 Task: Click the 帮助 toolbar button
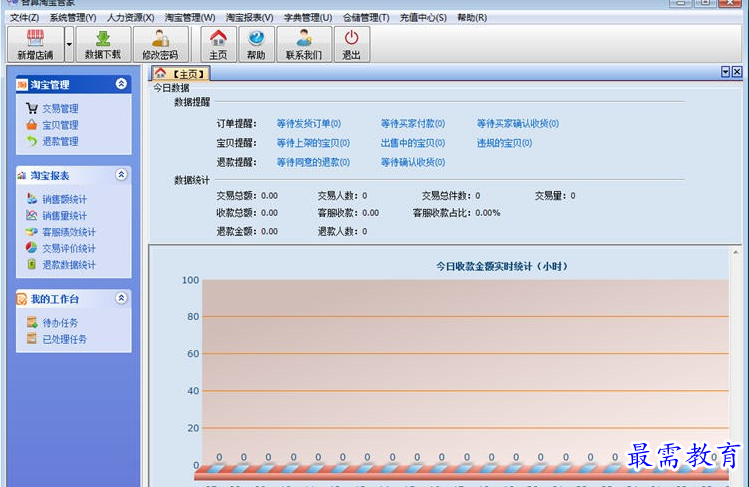coord(256,44)
